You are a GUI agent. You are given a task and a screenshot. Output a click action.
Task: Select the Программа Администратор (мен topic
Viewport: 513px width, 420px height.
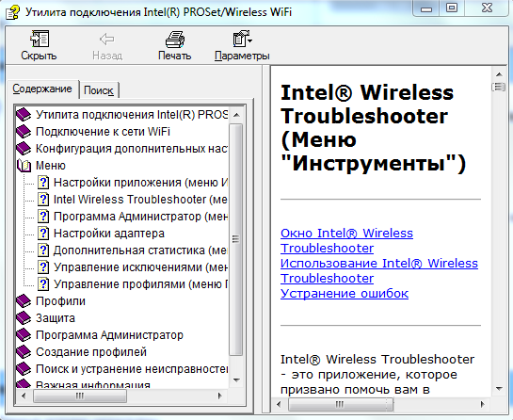pos(140,217)
